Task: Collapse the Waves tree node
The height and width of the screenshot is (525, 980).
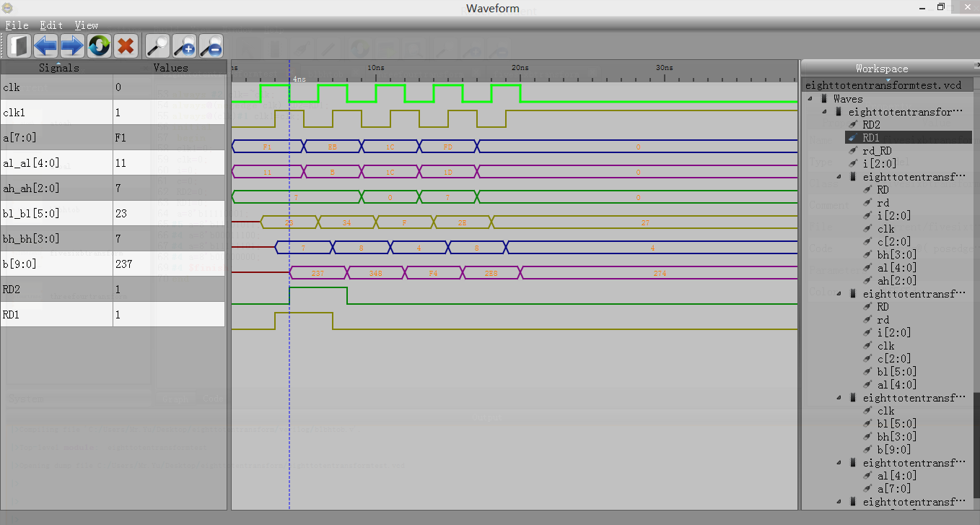Action: 810,99
